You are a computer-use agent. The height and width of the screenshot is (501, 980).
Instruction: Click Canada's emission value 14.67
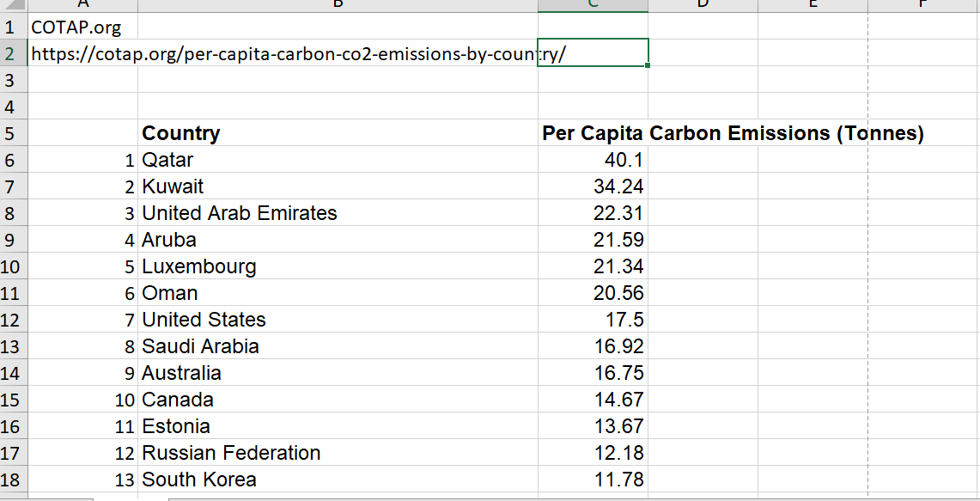(x=620, y=399)
